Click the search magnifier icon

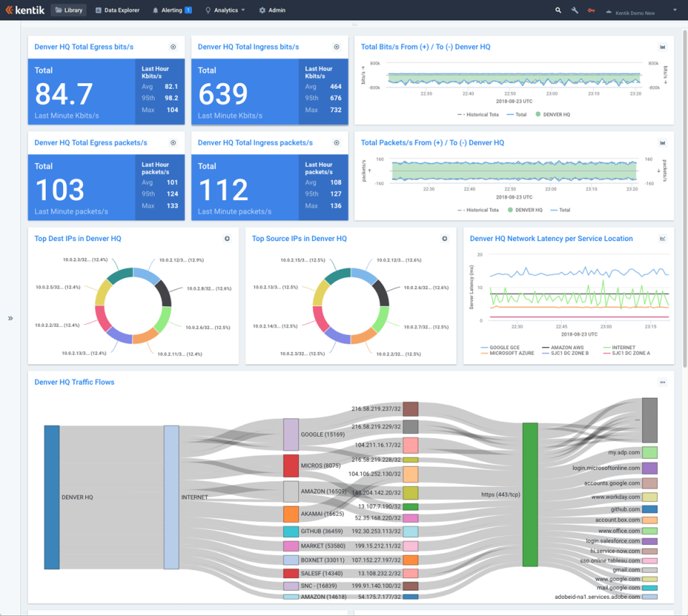click(x=558, y=10)
